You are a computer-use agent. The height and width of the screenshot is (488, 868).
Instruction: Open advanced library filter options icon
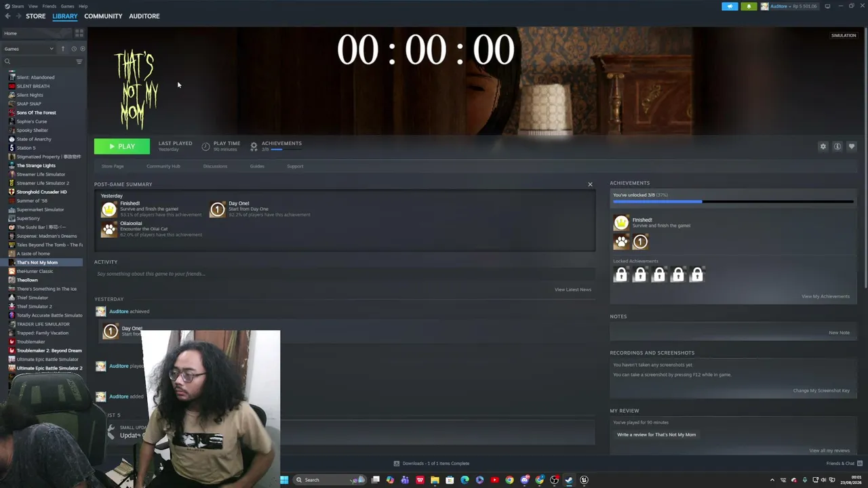pos(79,62)
